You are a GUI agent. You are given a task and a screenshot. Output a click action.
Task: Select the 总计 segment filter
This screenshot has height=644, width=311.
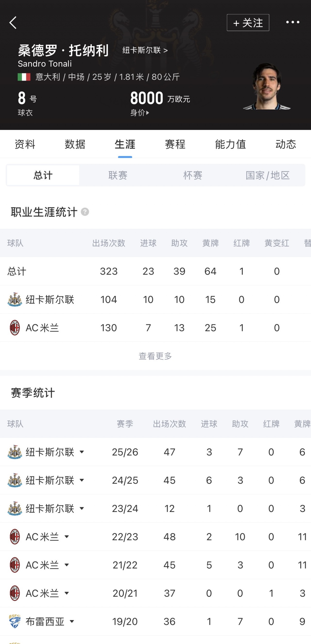[x=43, y=175]
